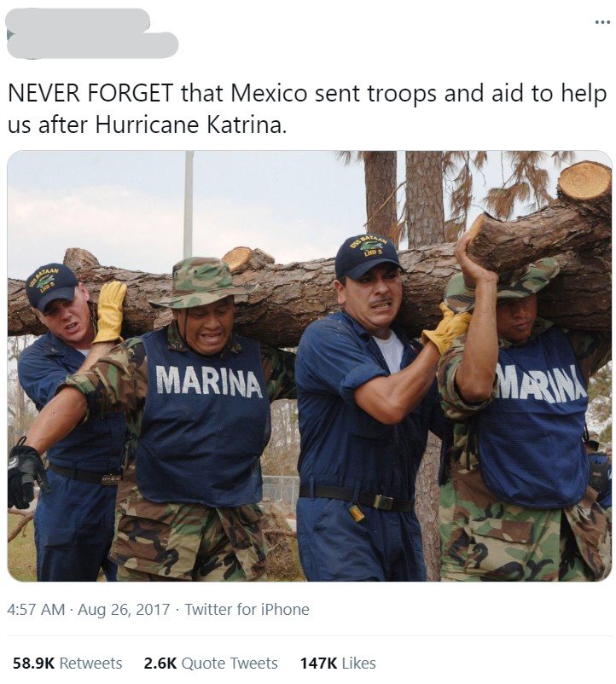Click the blurred author handle
This screenshot has width=616, height=684.
[x=92, y=45]
